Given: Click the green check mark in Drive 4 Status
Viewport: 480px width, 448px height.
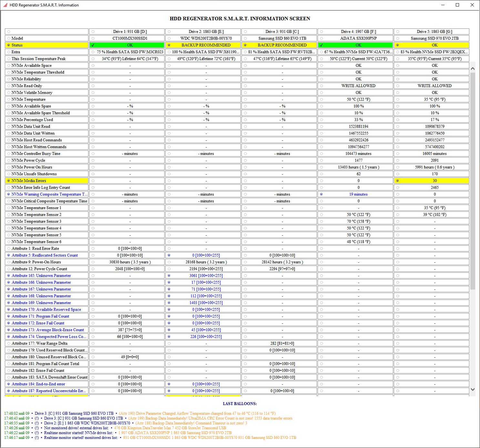Looking at the screenshot, I should 322,45.
